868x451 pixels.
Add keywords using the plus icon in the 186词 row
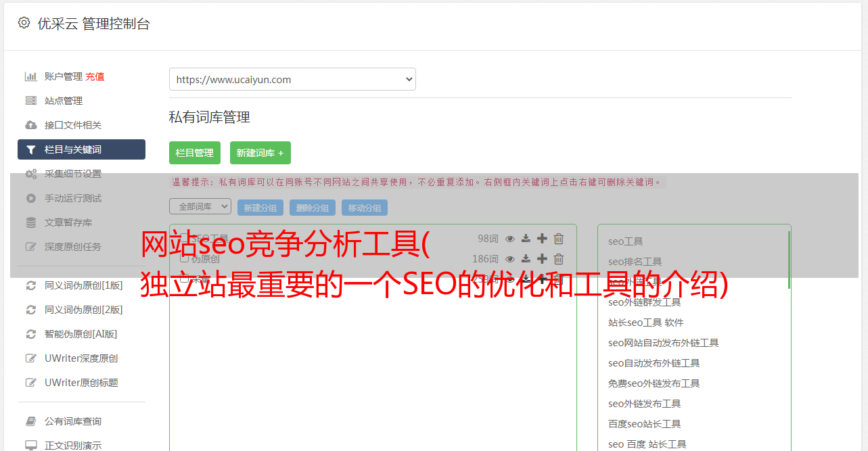542,259
